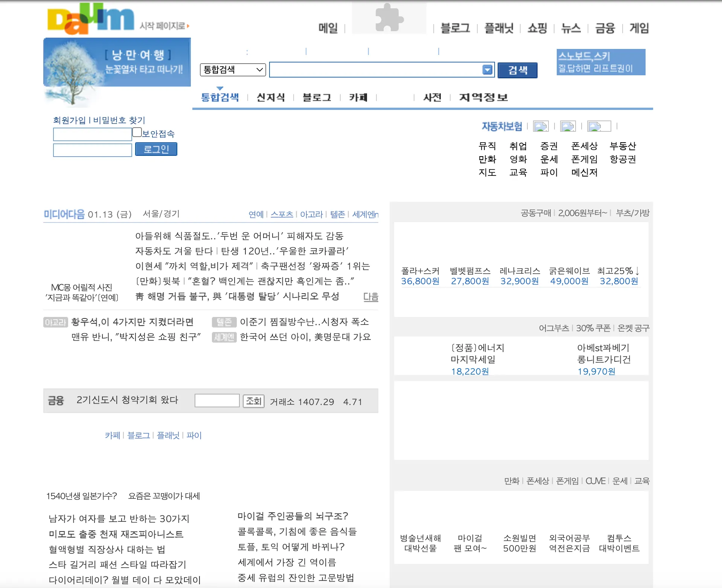Open the 자동차보험 link
Image resolution: width=722 pixels, height=588 pixels.
pos(502,126)
